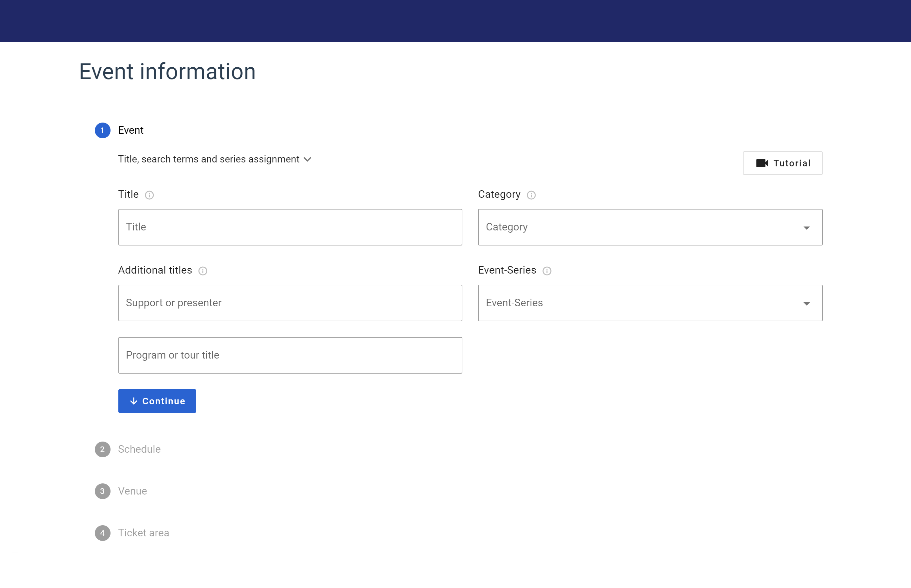Click the Program or tour title field

tap(290, 355)
